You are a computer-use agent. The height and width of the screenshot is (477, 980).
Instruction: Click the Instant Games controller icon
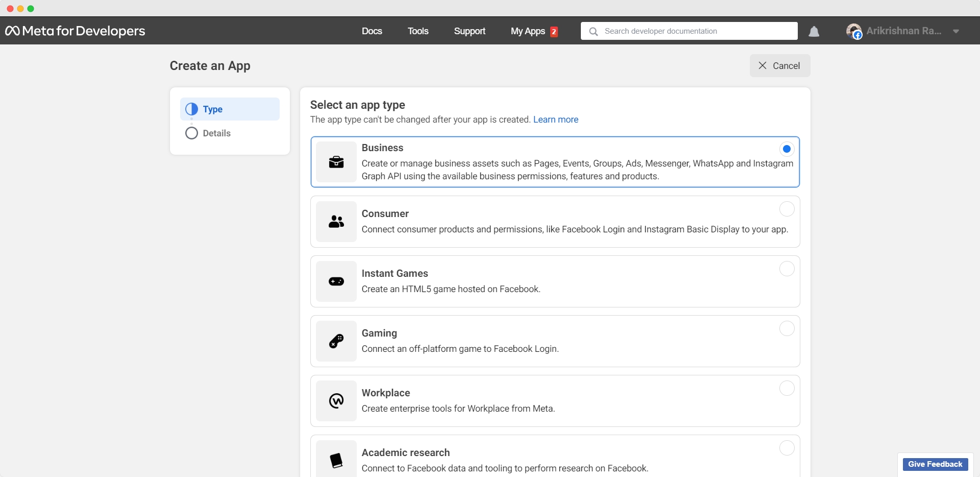click(x=336, y=281)
